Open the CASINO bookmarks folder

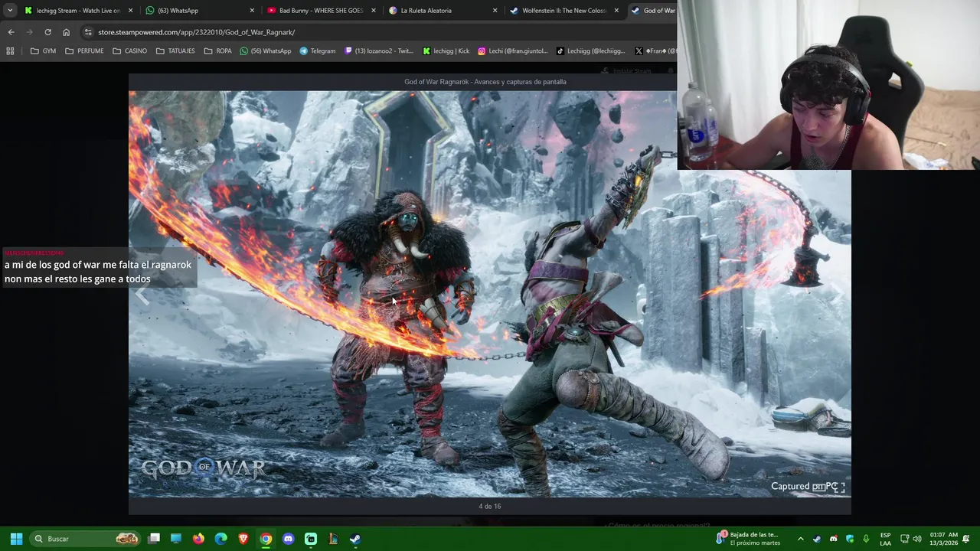point(129,51)
